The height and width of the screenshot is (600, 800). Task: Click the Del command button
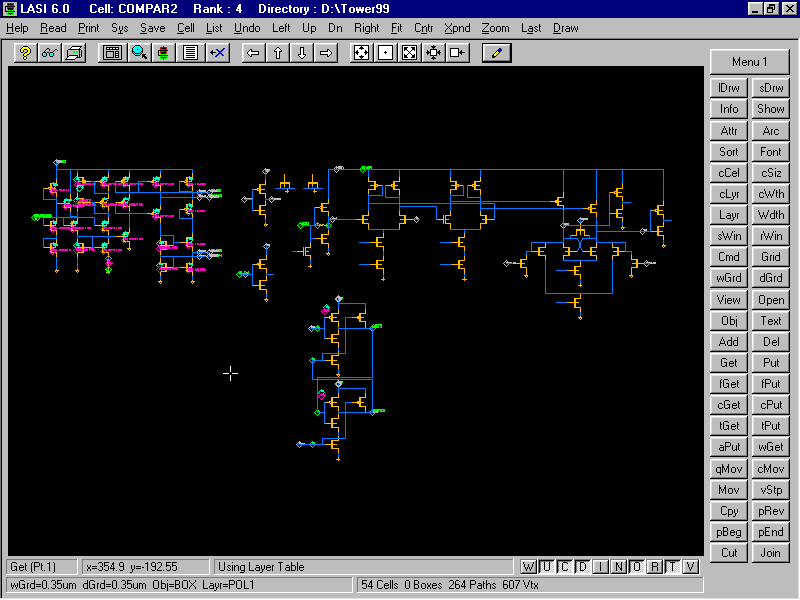click(x=770, y=341)
